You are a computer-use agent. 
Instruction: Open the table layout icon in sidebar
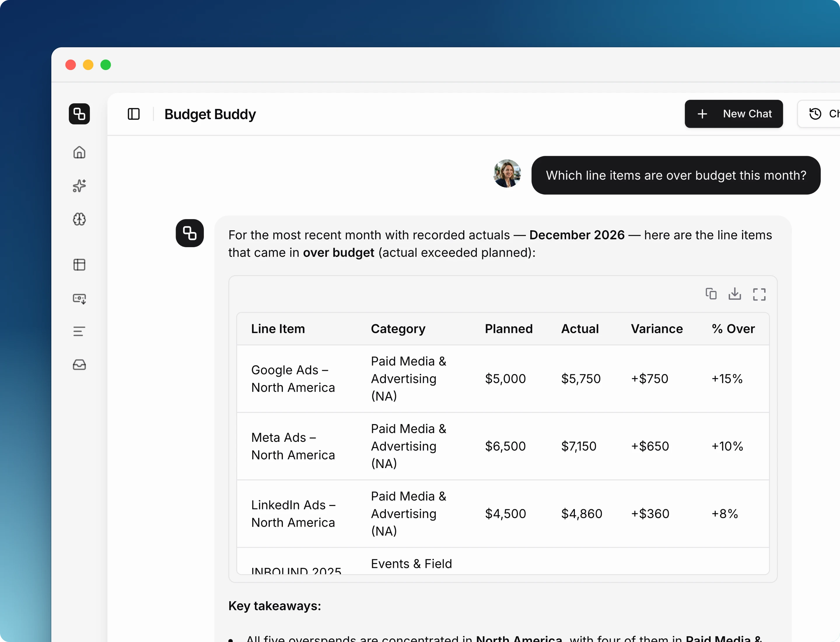pyautogui.click(x=79, y=264)
